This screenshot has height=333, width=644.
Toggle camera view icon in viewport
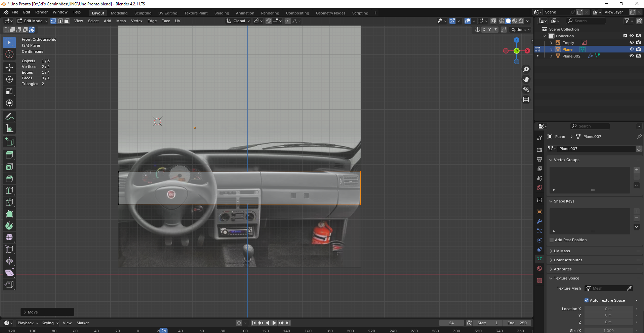pos(526,89)
